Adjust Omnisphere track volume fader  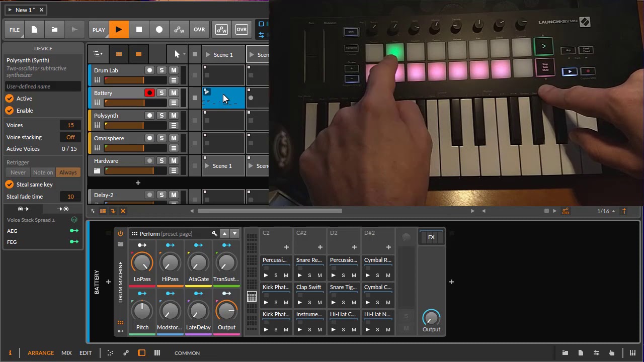[x=135, y=148]
